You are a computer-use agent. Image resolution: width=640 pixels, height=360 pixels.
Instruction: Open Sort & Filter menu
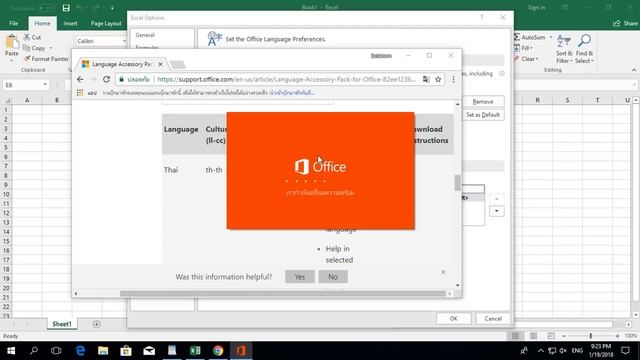click(564, 49)
